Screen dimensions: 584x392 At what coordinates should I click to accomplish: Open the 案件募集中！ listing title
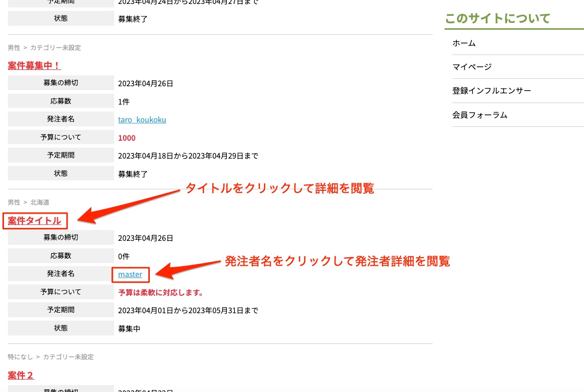point(34,65)
